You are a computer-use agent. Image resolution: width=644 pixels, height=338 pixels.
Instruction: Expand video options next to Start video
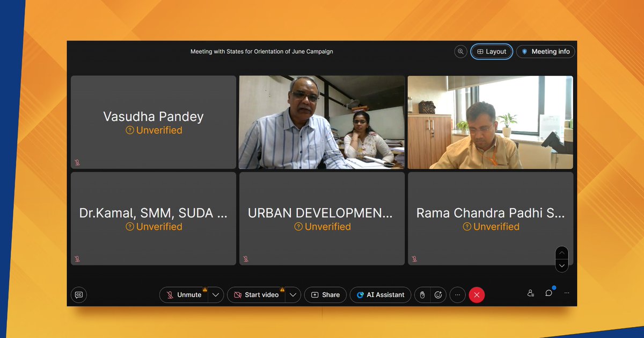(x=292, y=294)
